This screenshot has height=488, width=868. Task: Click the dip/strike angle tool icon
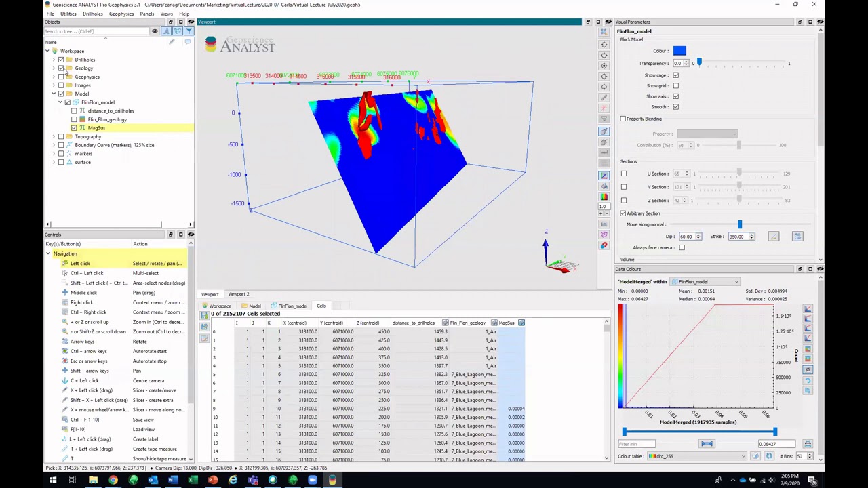coord(774,237)
